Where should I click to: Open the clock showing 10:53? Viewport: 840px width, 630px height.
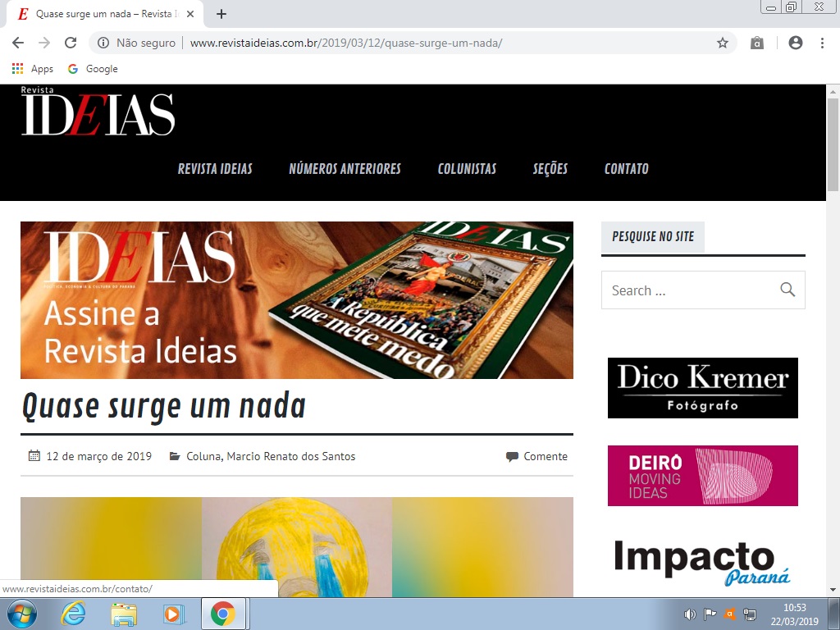pyautogui.click(x=794, y=614)
